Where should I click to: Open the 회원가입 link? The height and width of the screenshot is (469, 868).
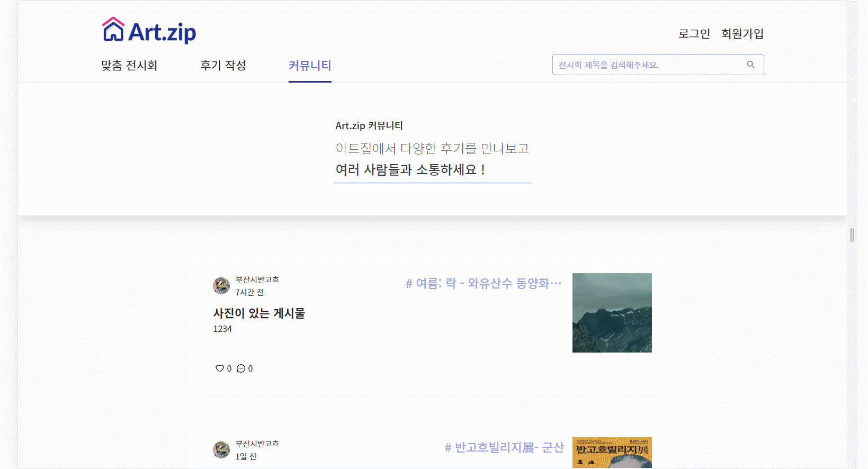(x=742, y=34)
